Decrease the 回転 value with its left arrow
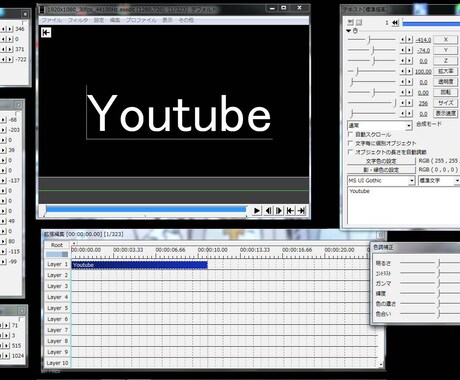Image resolution: width=460 pixels, height=380 pixels. pos(403,92)
